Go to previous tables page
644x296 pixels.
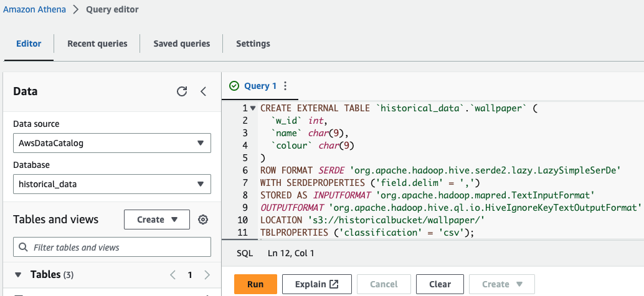coord(173,275)
